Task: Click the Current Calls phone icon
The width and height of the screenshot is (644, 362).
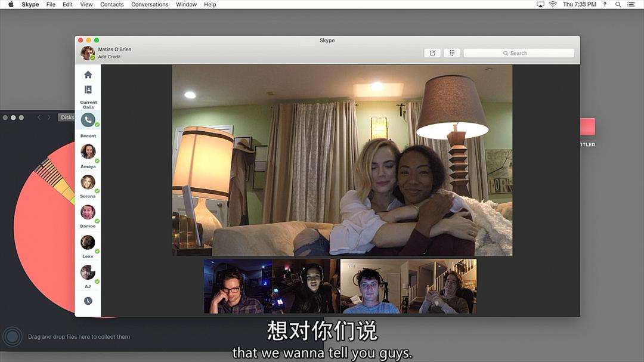Action: (88, 119)
